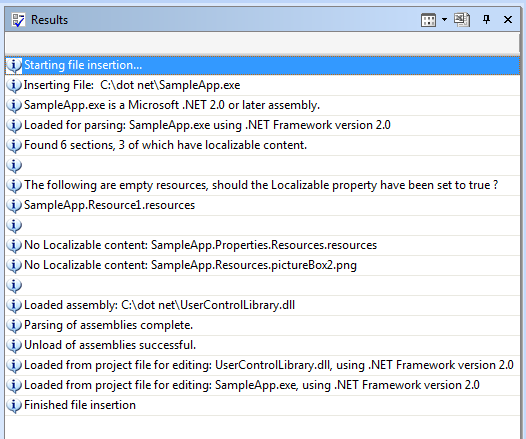Click info icon beside 'SampleApp.Resource1.resources'
526x439 pixels.
(x=14, y=205)
